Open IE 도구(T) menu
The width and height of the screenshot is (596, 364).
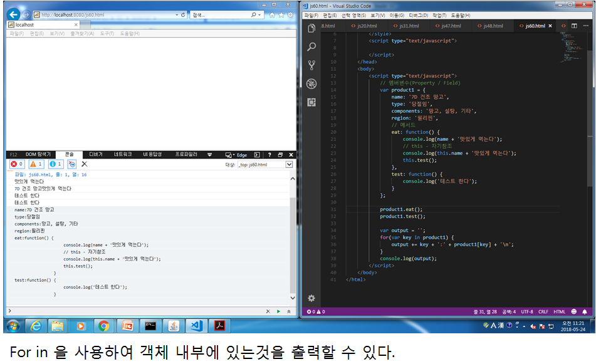pos(107,33)
